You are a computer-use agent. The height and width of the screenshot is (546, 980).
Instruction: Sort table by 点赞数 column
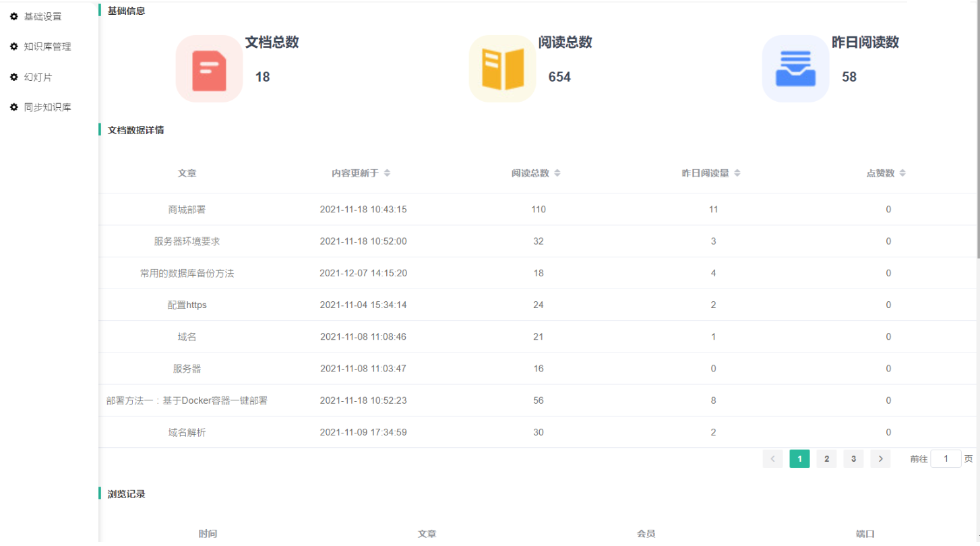pyautogui.click(x=902, y=173)
